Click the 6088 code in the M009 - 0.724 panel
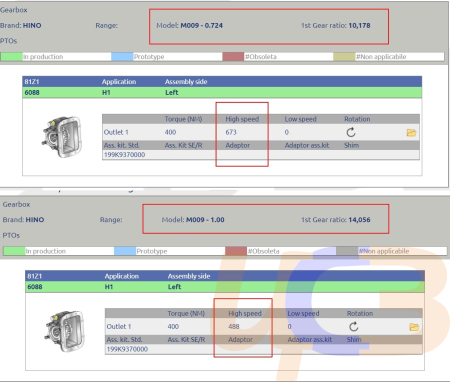Screen dimensions: 450x382 pyautogui.click(x=32, y=92)
